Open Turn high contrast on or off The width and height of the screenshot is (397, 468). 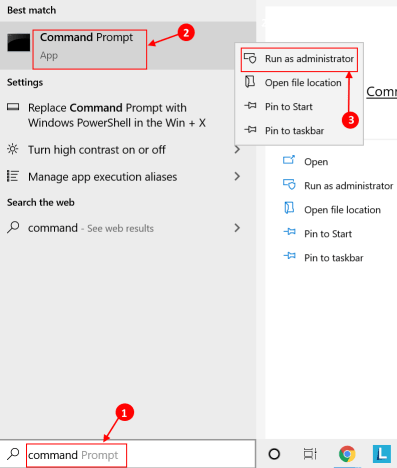[x=97, y=150]
